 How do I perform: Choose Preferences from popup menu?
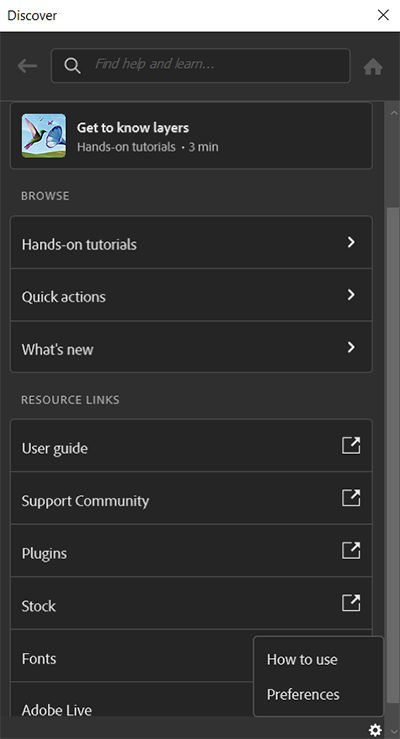click(x=303, y=694)
